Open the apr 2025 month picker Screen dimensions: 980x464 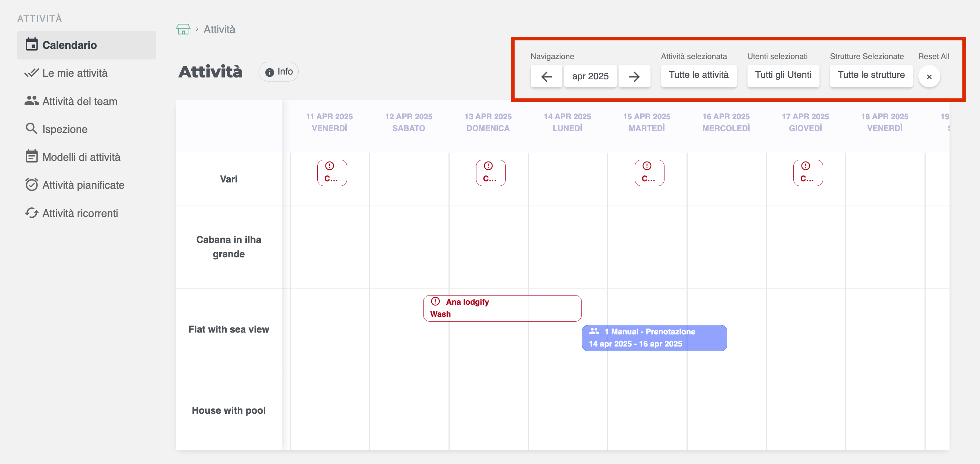coord(590,76)
